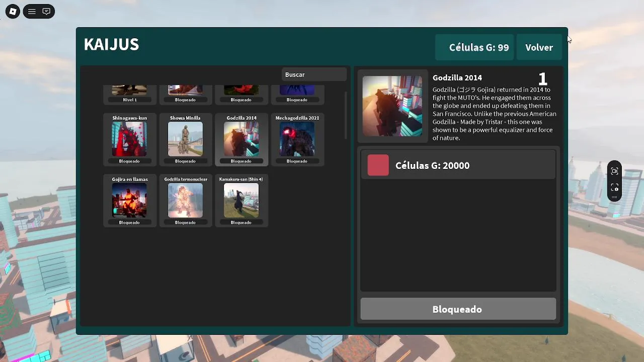Start screen video recording capture
644x362 pixels.
[x=614, y=171]
